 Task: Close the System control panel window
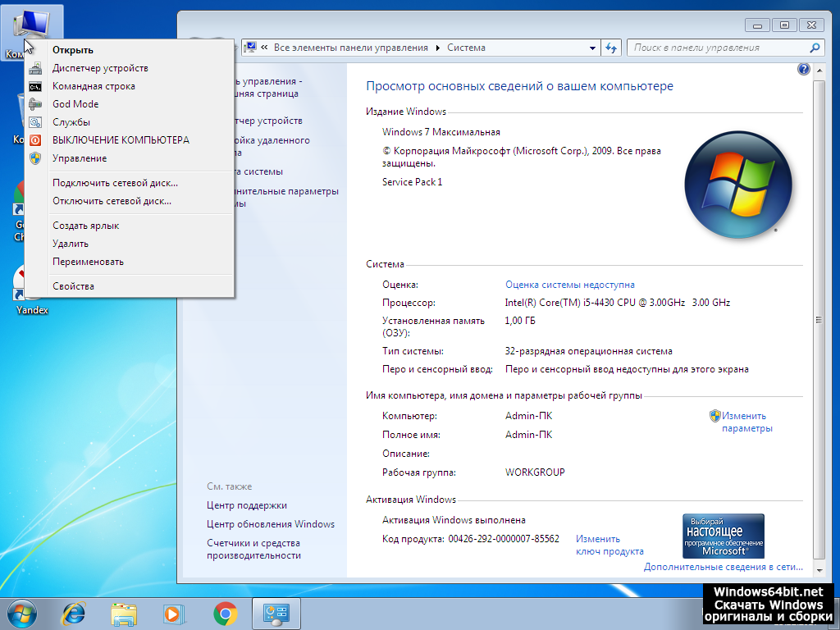(811, 25)
